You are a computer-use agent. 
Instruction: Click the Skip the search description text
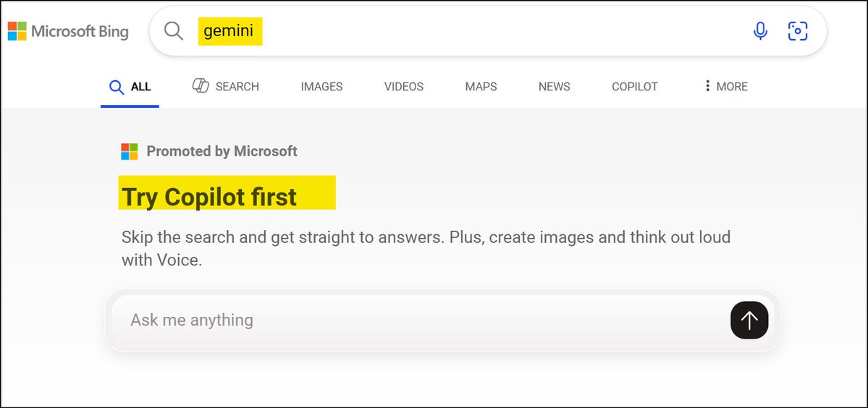pos(426,248)
